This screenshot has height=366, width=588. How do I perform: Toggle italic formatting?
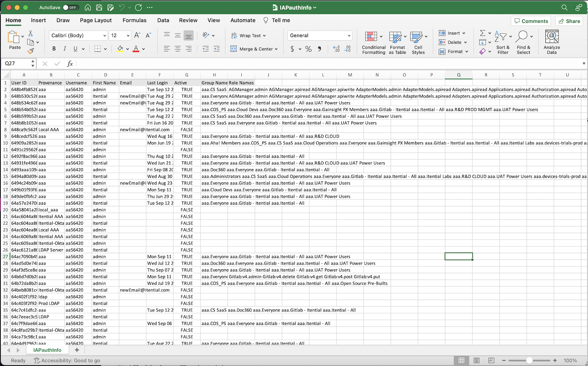65,49
